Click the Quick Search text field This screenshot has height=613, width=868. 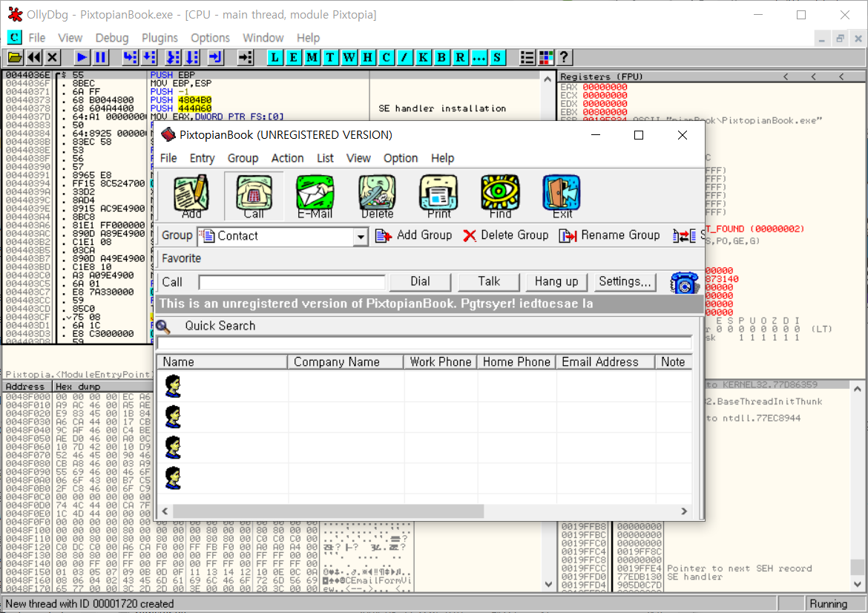point(424,344)
